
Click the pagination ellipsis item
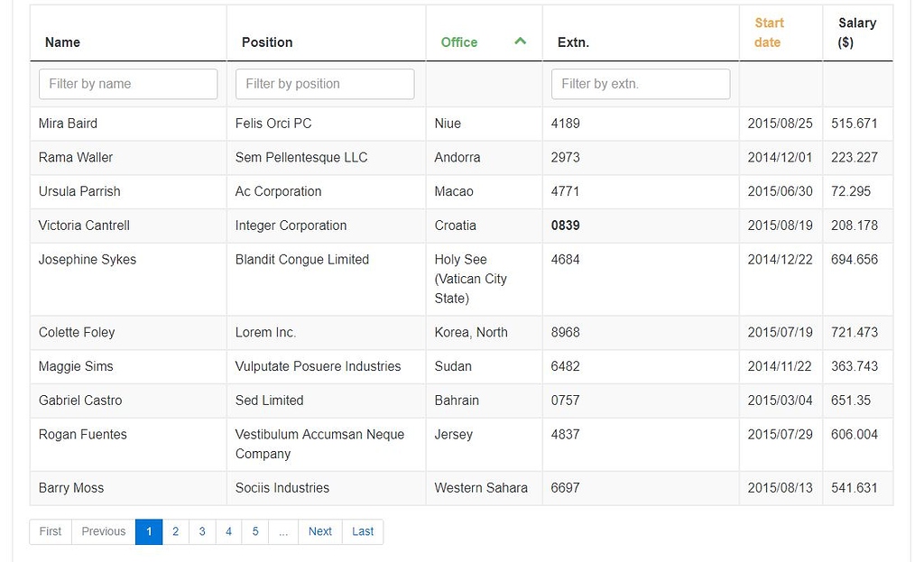point(283,531)
